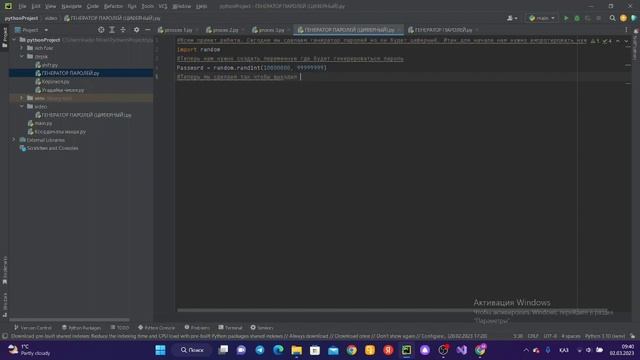Open Python Console tool window
This screenshot has height=360, width=640.
156,328
